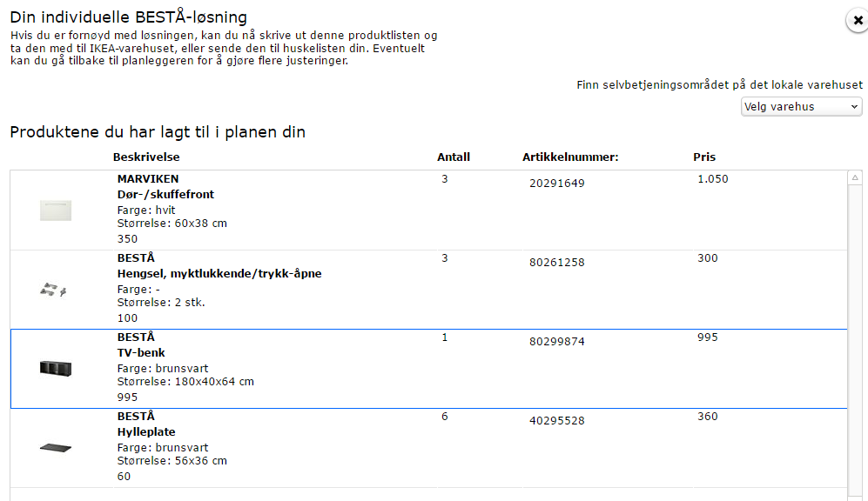This screenshot has width=868, height=501.
Task: Click the Antall column header
Action: [x=454, y=157]
